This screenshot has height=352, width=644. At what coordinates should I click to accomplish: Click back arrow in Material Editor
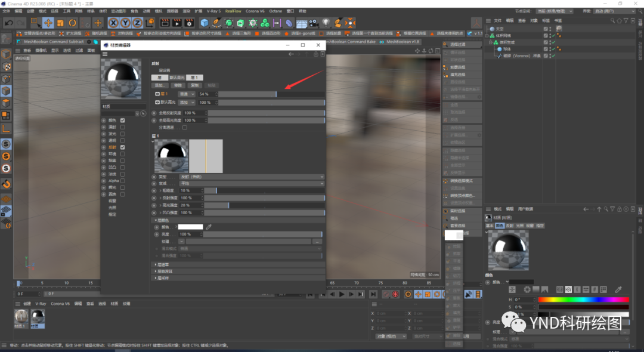click(291, 54)
